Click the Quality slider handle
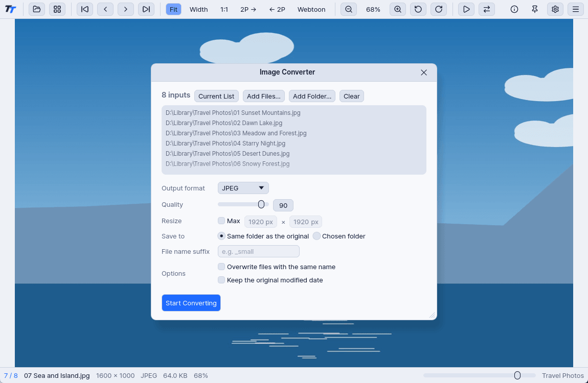The width and height of the screenshot is (588, 383). pos(261,204)
